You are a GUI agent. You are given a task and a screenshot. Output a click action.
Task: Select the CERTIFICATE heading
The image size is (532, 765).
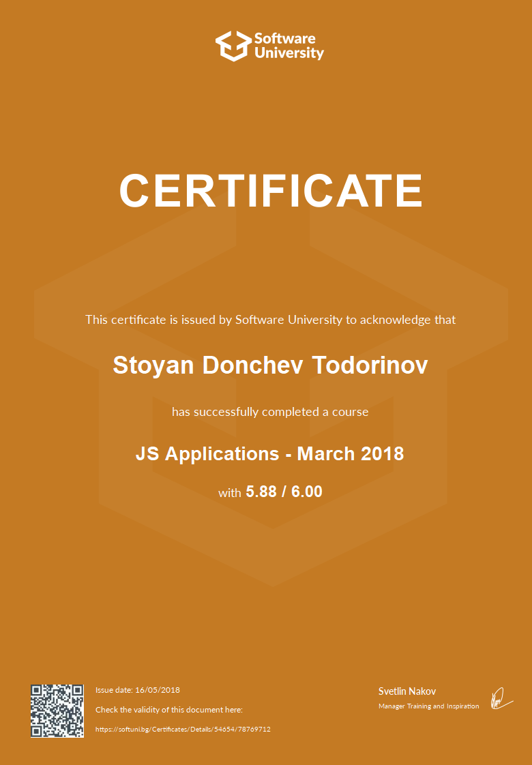pos(271,190)
